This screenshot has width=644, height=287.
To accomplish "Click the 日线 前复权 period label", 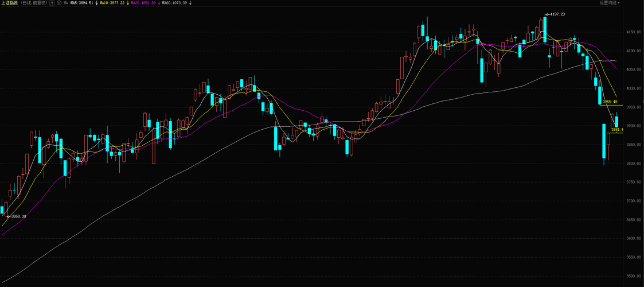I will (x=34, y=3).
